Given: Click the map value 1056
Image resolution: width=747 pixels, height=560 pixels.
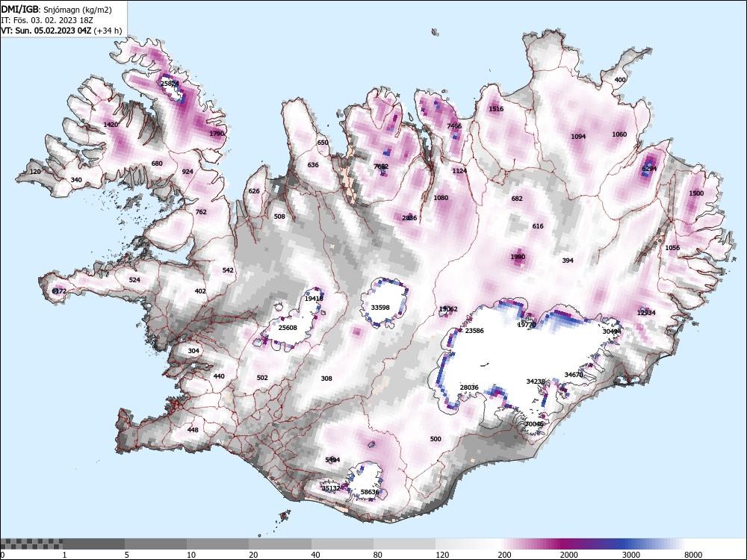Looking at the screenshot, I should (672, 248).
